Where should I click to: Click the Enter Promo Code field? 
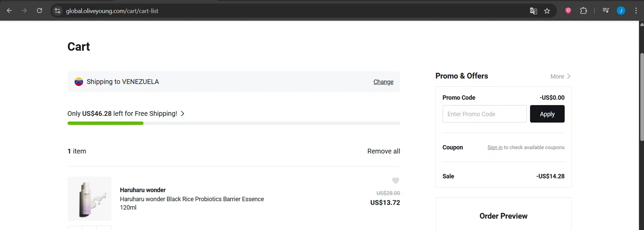coord(484,114)
